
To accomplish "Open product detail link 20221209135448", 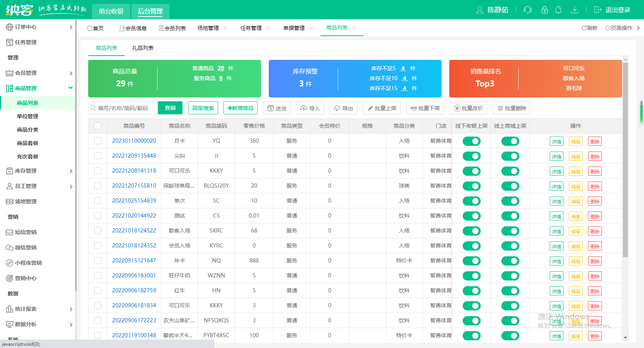I will coord(134,156).
